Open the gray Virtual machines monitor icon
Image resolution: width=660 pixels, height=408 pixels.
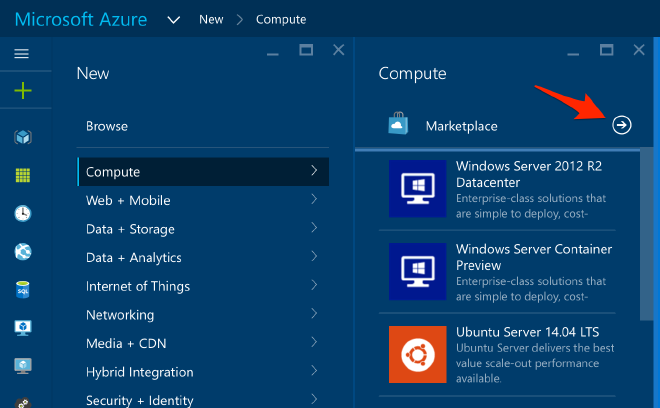23,365
